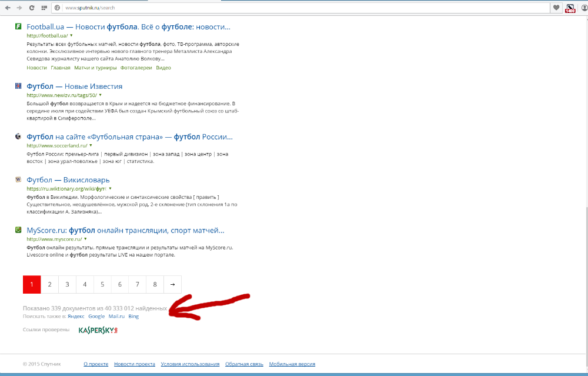Go to results page 7

click(137, 284)
